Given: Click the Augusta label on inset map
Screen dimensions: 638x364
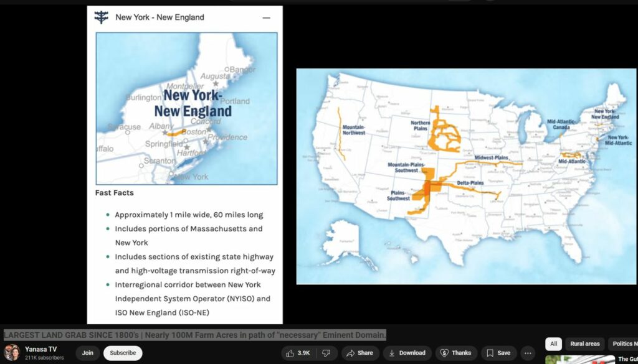Looking at the screenshot, I should coord(214,77).
